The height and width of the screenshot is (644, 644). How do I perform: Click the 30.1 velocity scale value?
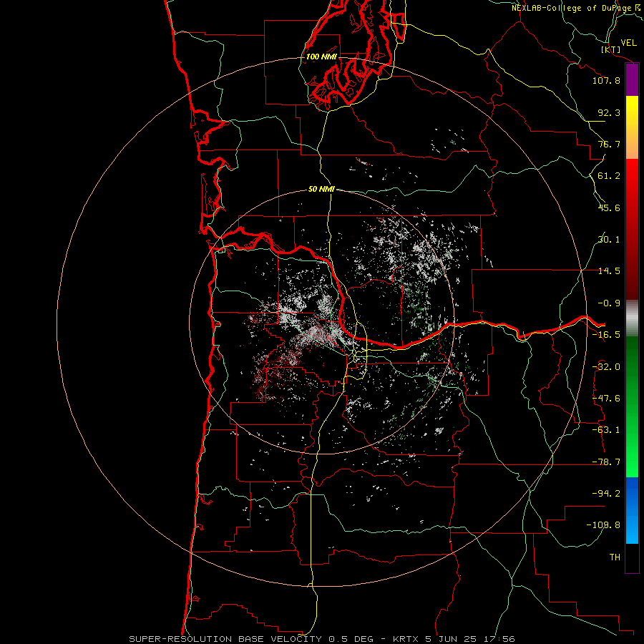coord(609,240)
